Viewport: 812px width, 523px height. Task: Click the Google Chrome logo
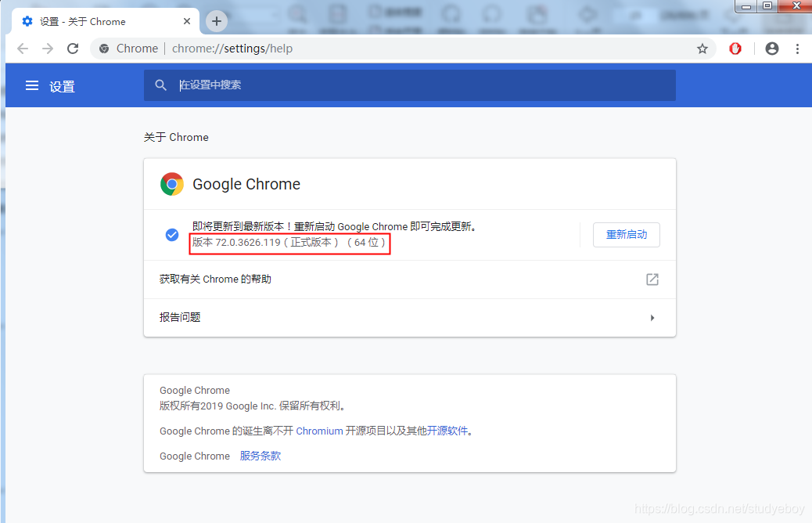coord(172,184)
